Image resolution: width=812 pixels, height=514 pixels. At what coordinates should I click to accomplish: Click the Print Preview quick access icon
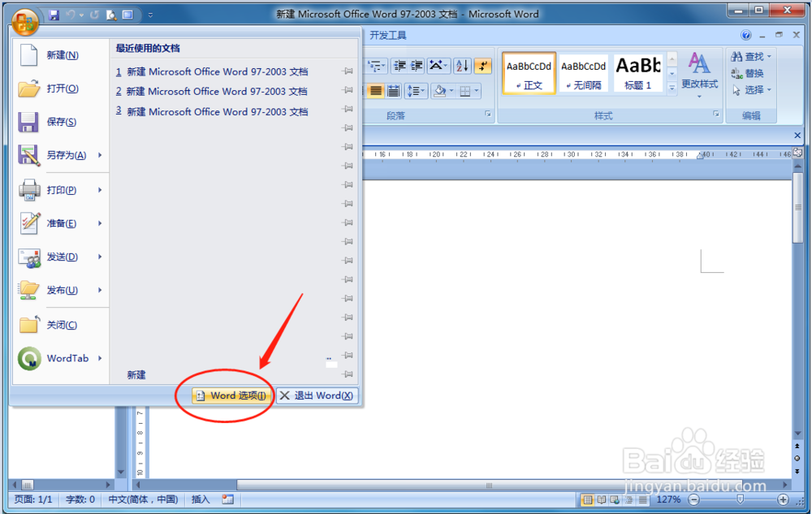pyautogui.click(x=111, y=15)
